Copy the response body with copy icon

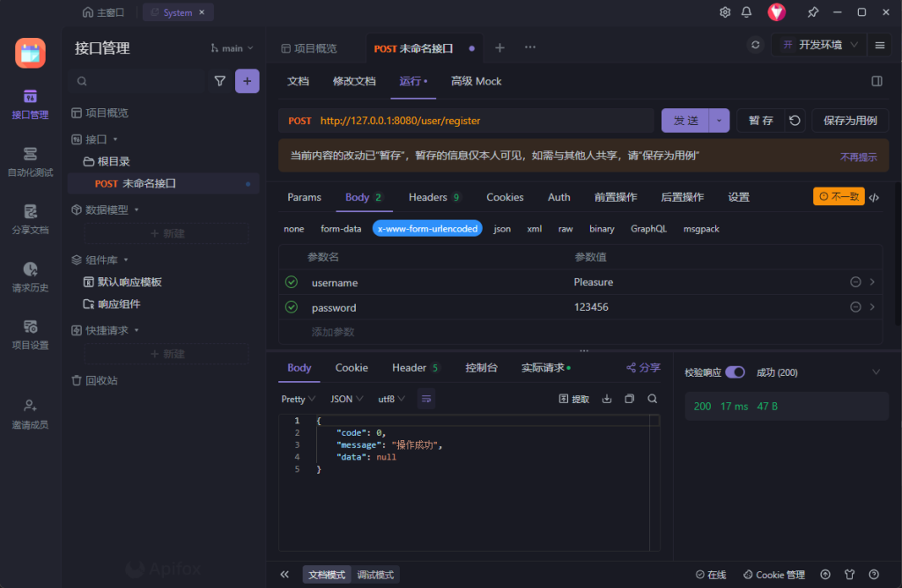[x=629, y=399]
